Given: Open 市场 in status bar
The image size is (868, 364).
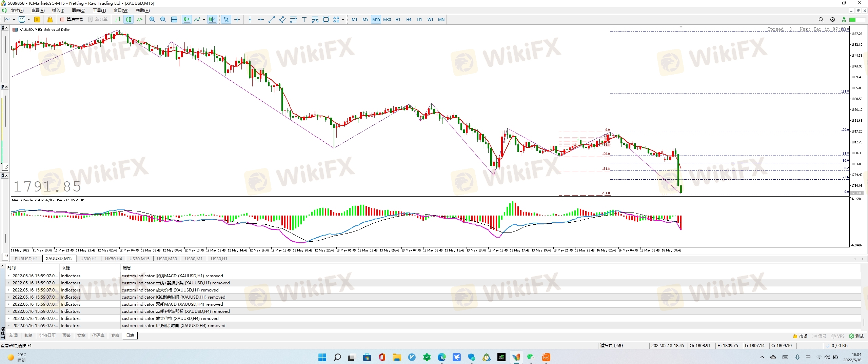Looking at the screenshot, I should pos(800,336).
